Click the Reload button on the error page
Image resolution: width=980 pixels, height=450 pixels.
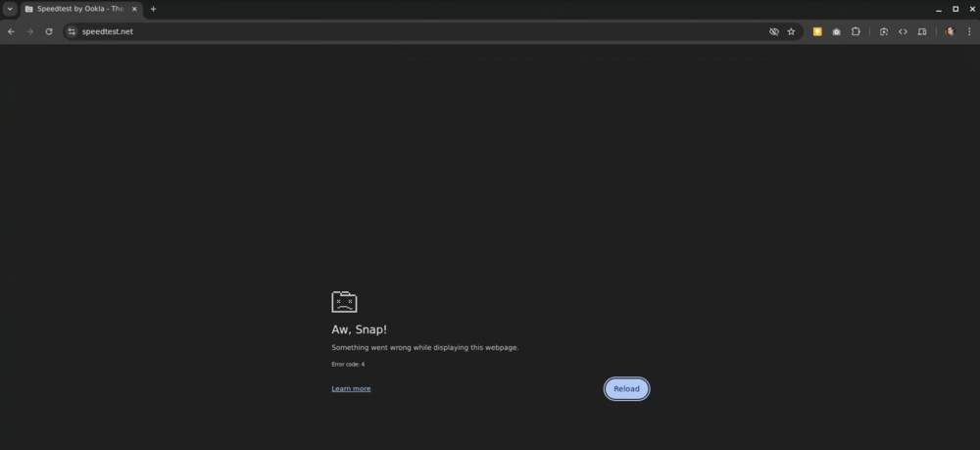click(626, 389)
